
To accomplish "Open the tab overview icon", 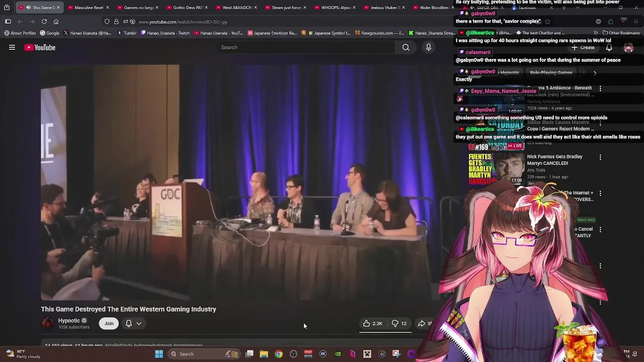I will coord(7,8).
